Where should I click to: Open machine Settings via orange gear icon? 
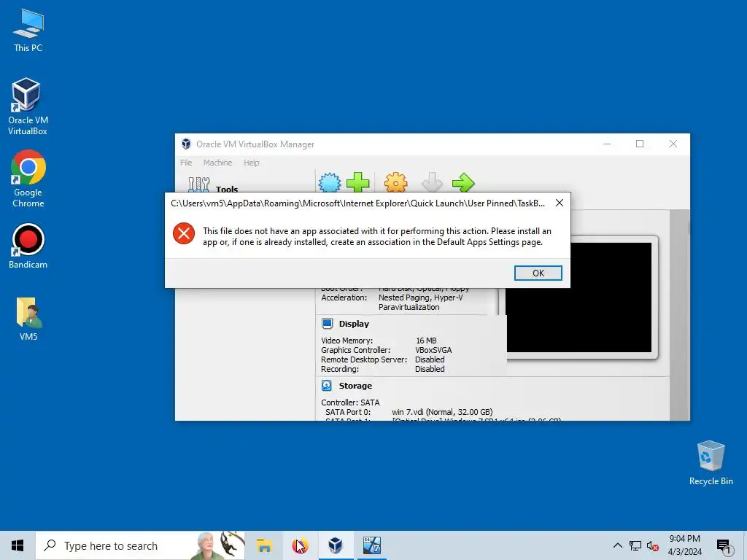point(396,182)
